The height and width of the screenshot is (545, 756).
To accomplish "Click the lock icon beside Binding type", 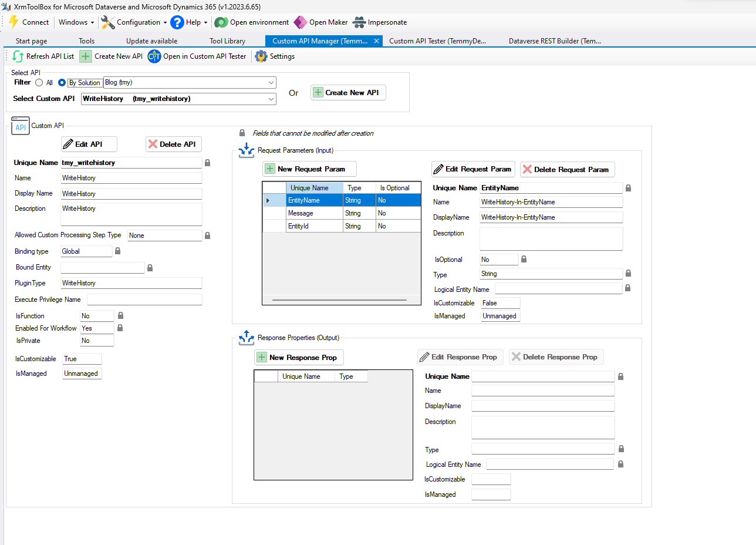I will click(x=117, y=251).
